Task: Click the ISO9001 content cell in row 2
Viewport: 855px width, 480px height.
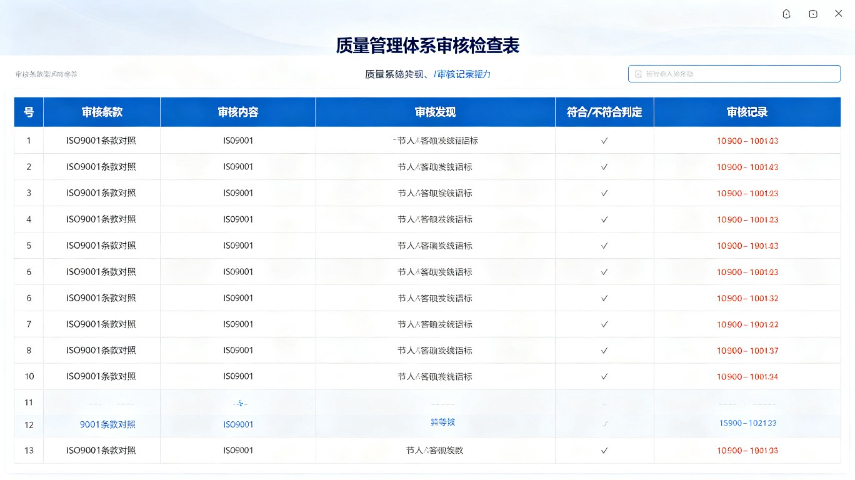Action: 238,167
